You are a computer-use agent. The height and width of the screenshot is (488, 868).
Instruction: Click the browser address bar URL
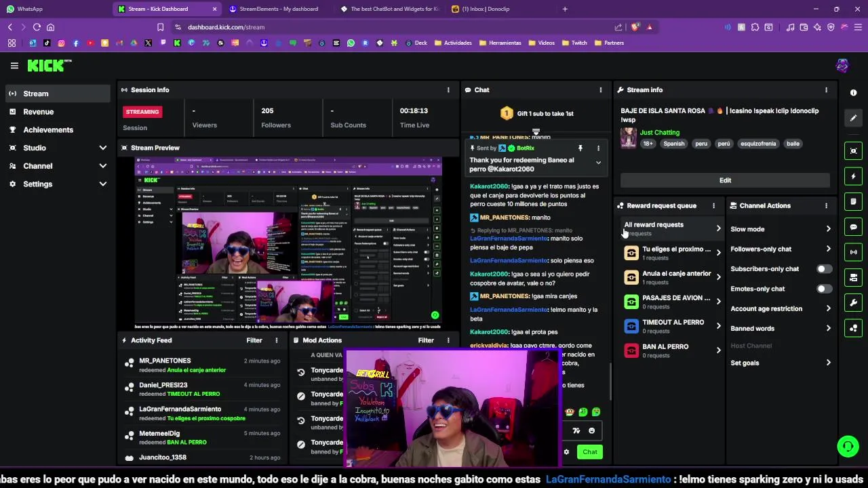[x=226, y=27]
